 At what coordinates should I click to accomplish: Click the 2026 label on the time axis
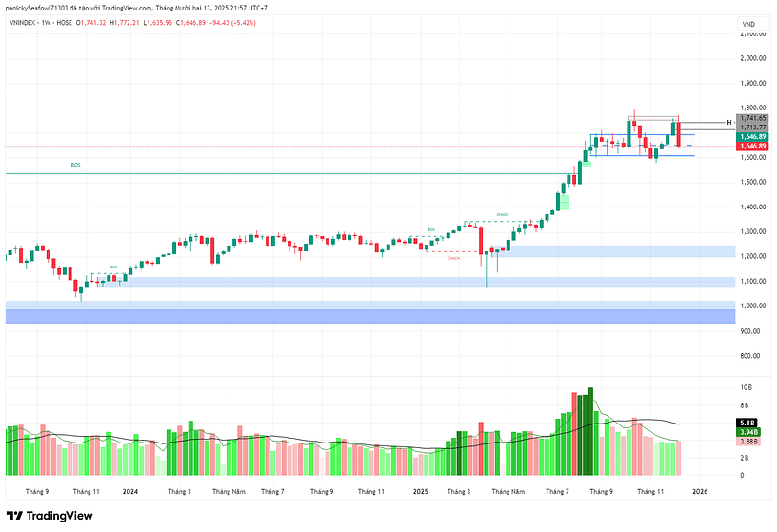[700, 491]
